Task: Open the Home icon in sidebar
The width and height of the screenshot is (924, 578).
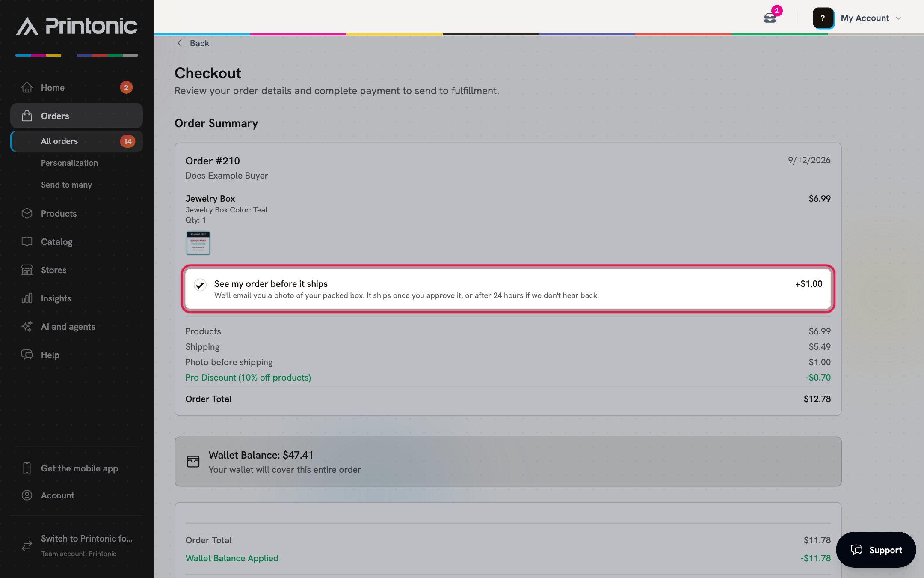Action: [x=27, y=87]
